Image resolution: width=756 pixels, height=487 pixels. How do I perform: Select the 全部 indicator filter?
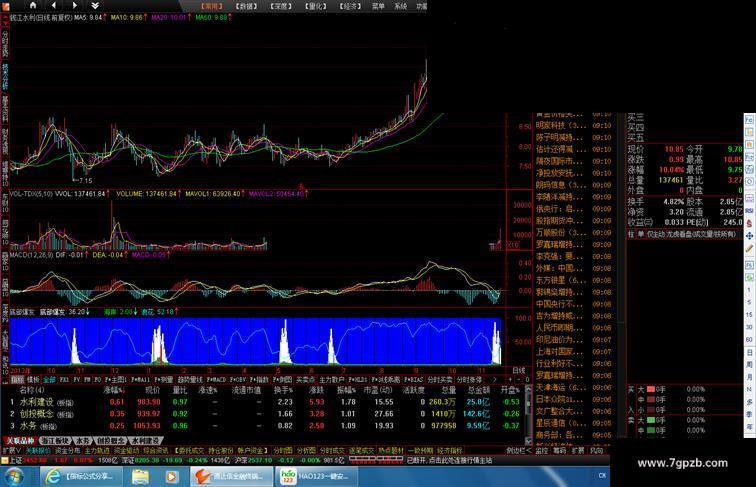(49, 380)
